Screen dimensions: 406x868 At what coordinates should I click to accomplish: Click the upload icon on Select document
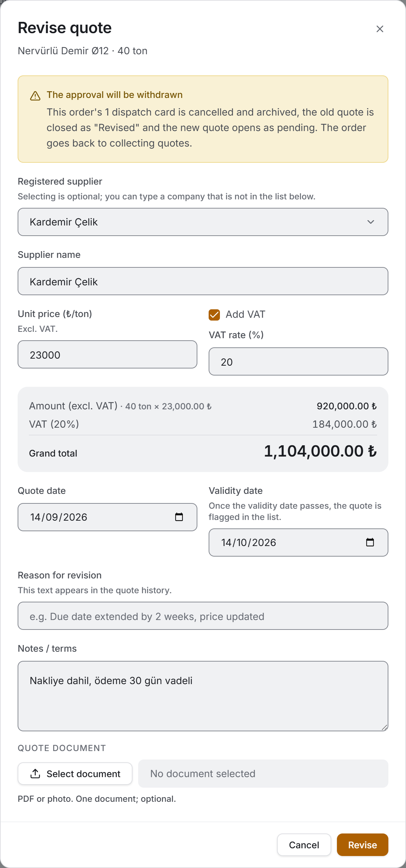[x=35, y=774]
